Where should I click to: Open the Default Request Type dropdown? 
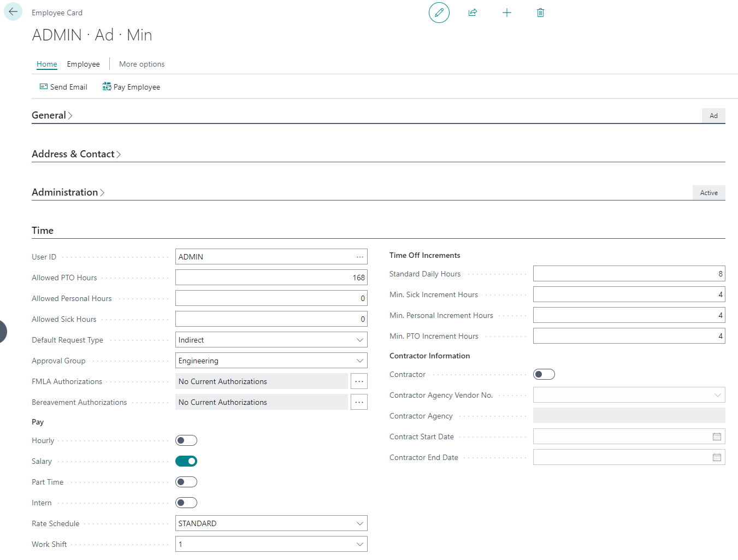[360, 339]
